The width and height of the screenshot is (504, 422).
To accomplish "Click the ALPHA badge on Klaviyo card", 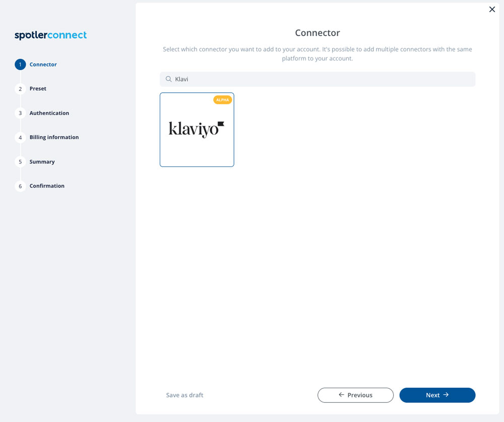I will click(222, 100).
